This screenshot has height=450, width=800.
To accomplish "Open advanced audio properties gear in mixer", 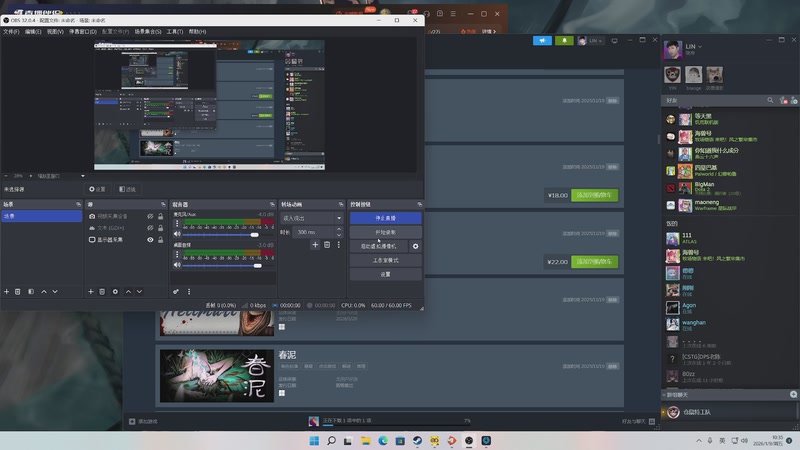I will [176, 291].
